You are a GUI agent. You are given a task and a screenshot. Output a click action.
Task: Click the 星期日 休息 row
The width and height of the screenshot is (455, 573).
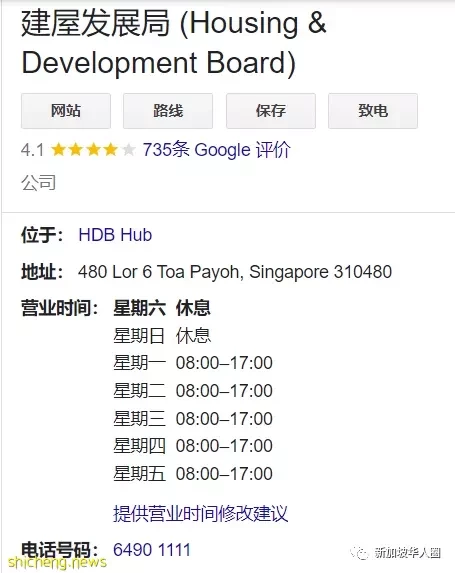click(x=162, y=335)
